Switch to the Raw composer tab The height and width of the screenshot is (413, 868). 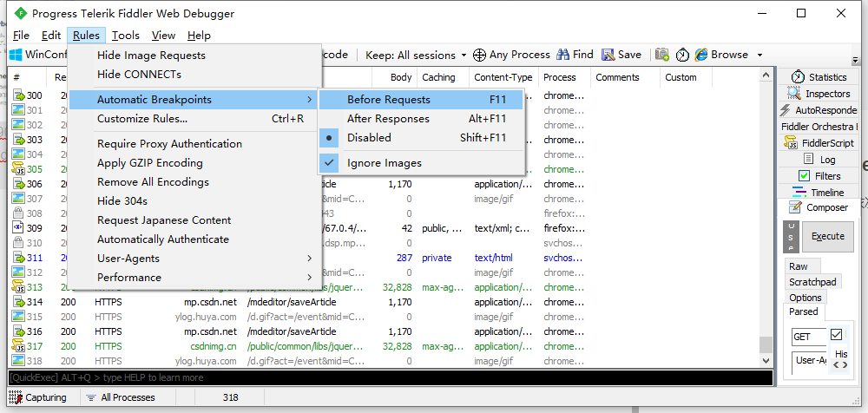point(799,266)
